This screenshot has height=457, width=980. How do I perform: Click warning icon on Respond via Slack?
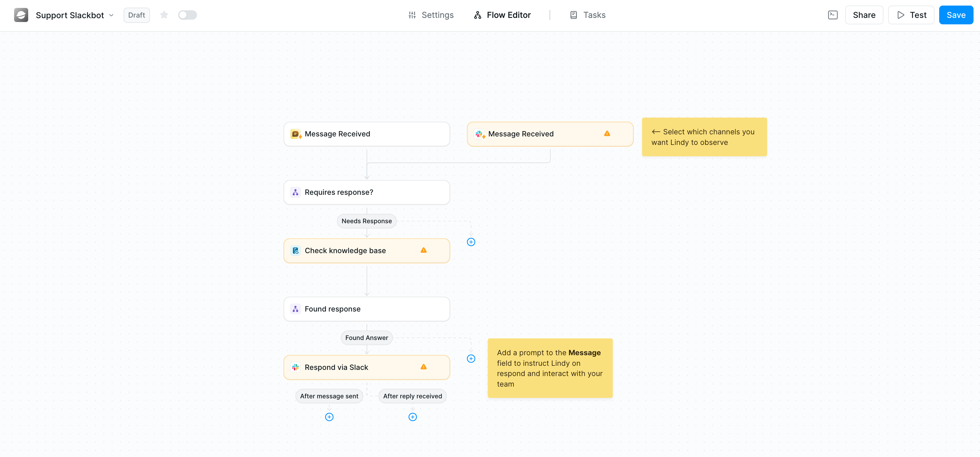423,367
